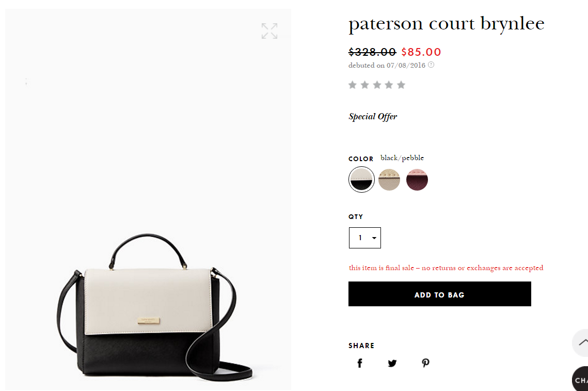Click the debuted on date text
This screenshot has width=588, height=391.
coord(387,65)
